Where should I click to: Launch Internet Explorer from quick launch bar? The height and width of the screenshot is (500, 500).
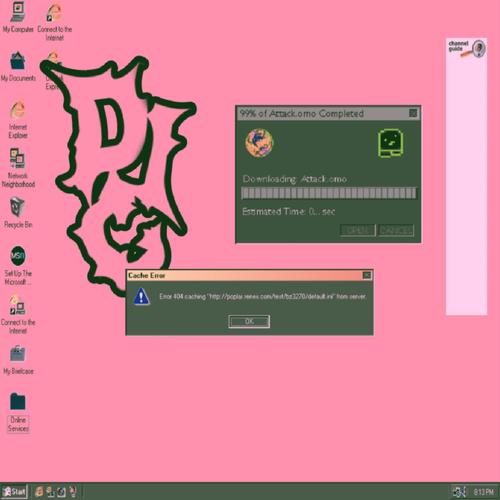point(39,492)
